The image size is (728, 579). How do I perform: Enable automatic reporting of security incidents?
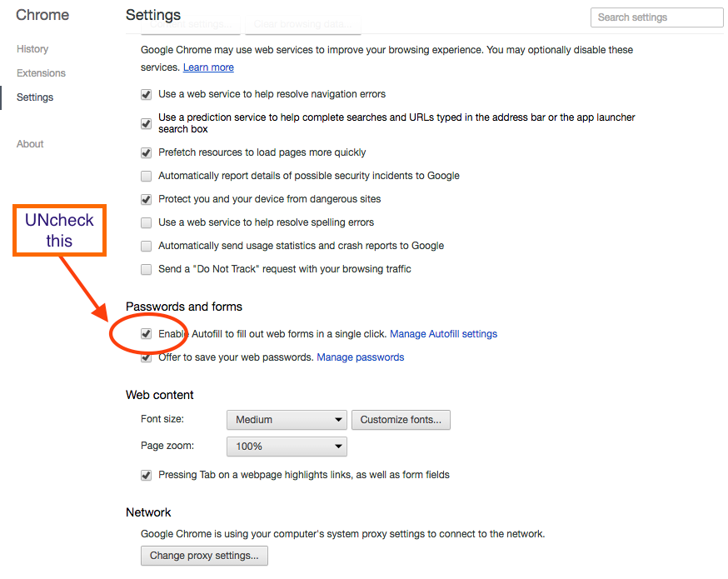[147, 176]
